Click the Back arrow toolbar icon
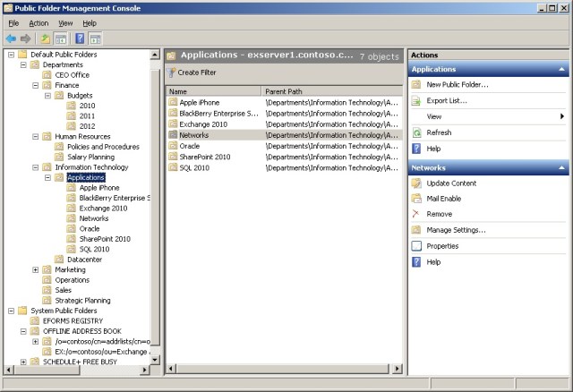The image size is (573, 392). click(x=11, y=38)
